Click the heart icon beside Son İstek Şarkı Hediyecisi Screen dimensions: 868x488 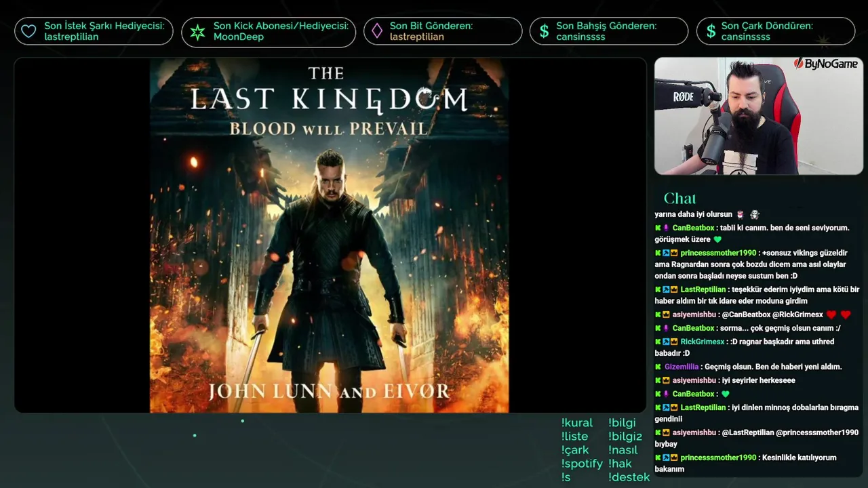[28, 31]
